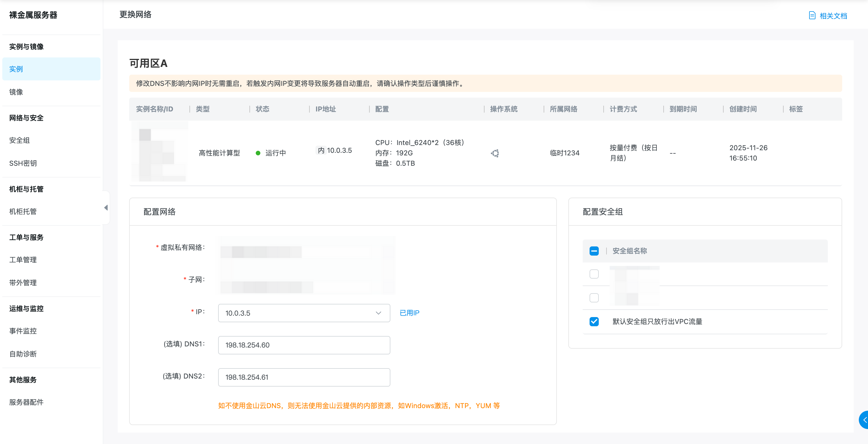Screen dimensions: 868x444
Task: Go to the 镜像 sidebar item
Action: 16,92
